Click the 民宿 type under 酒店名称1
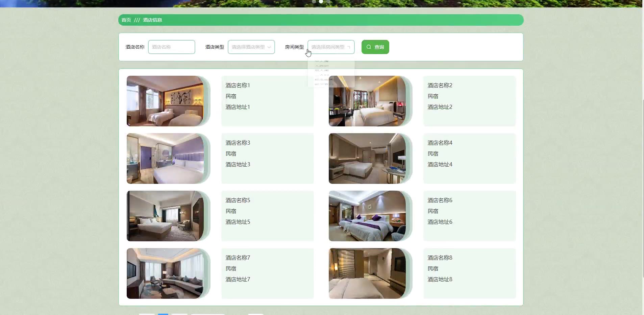Screen dimensions: 644x315 pos(231,96)
